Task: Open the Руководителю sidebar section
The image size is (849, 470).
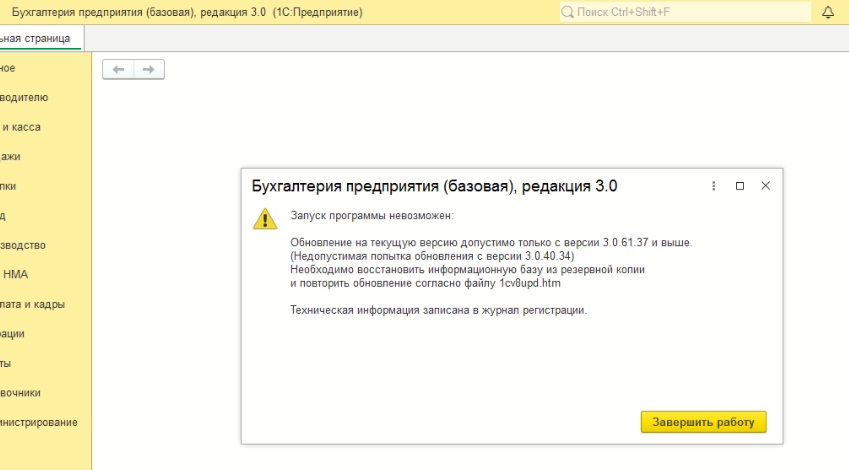Action: tap(24, 98)
